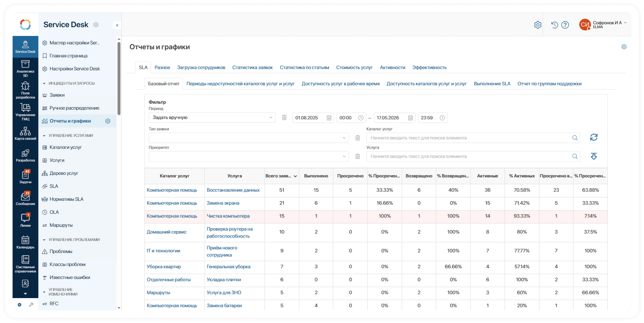Click the Каталог услуг search field

pos(473,138)
